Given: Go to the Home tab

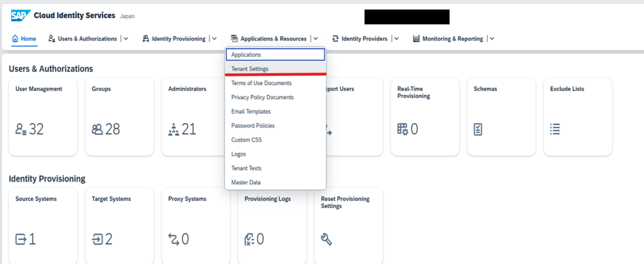Looking at the screenshot, I should click(x=25, y=39).
